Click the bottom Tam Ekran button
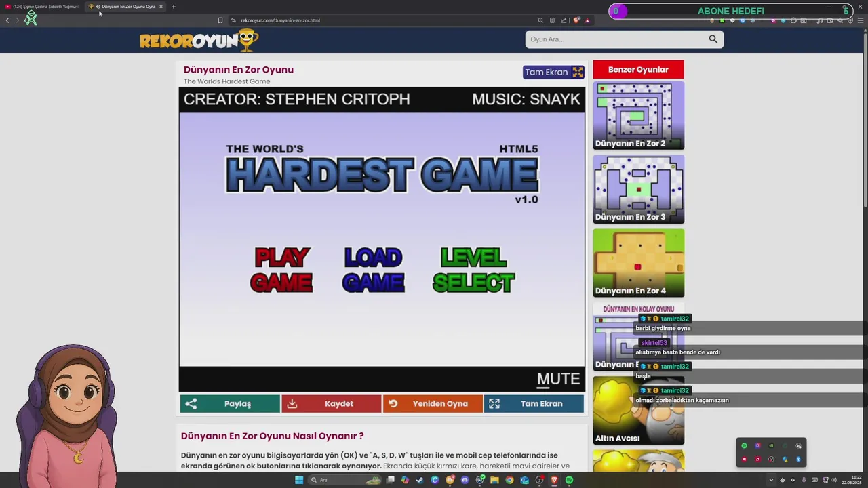The width and height of the screenshot is (868, 488). [534, 404]
